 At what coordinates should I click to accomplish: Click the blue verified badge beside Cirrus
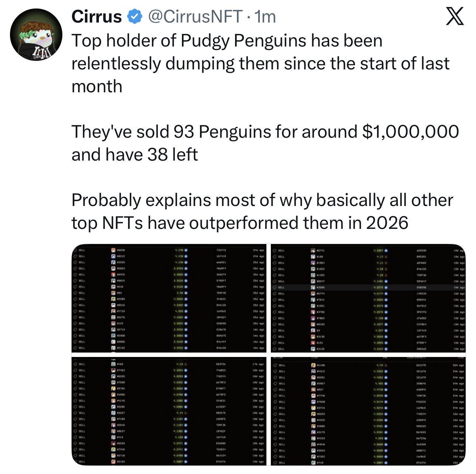pos(134,16)
